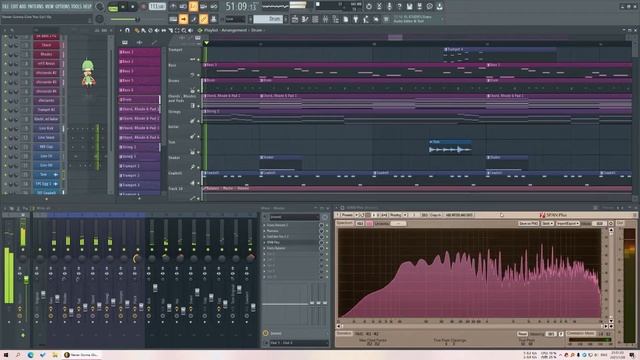The width and height of the screenshot is (640, 360).
Task: Mute the Line Kick channel with its green light
Action: (6, 129)
